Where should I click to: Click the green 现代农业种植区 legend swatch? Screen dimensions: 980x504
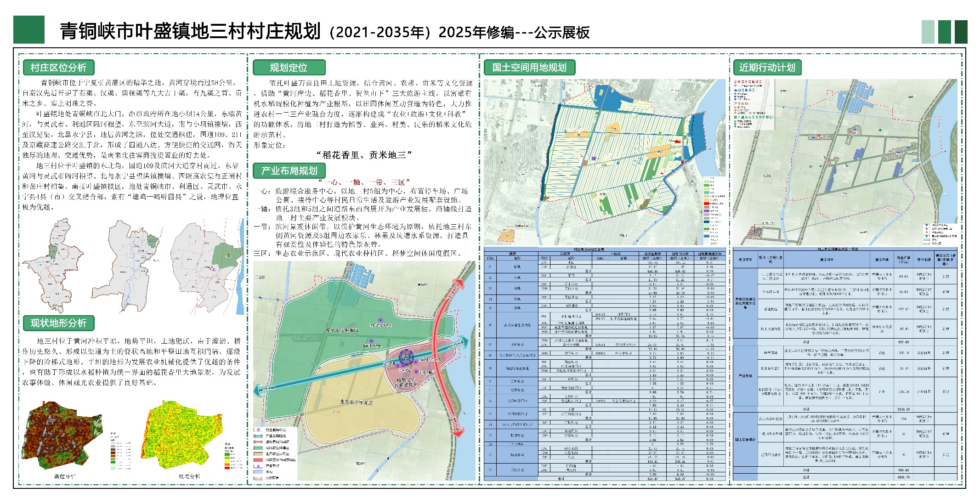point(258,448)
